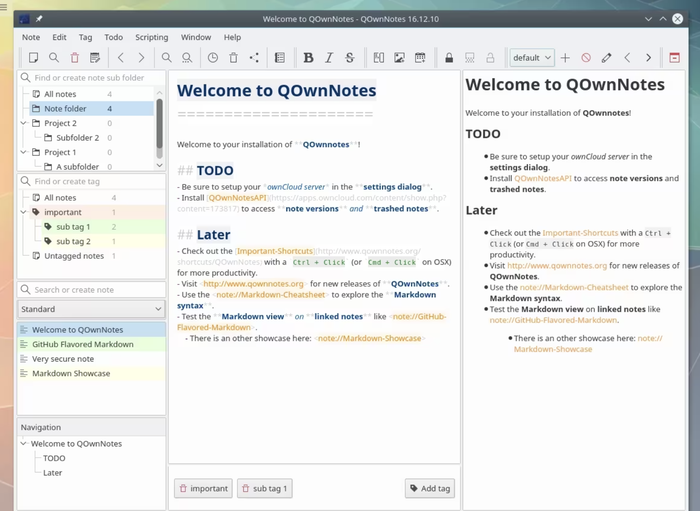Toggle the padlock icon in the toolbar
Screen dimensions: 700x511
click(x=448, y=58)
